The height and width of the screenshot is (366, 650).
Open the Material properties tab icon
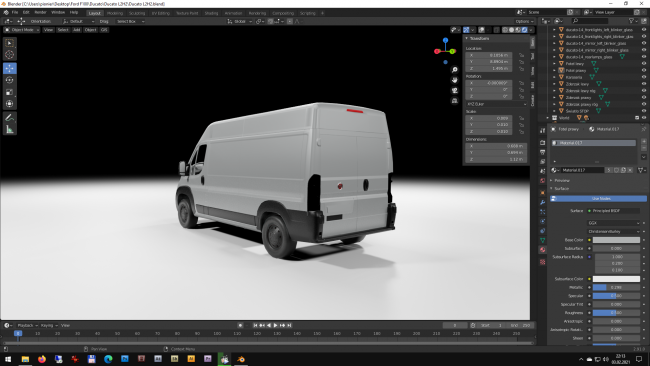coord(543,250)
